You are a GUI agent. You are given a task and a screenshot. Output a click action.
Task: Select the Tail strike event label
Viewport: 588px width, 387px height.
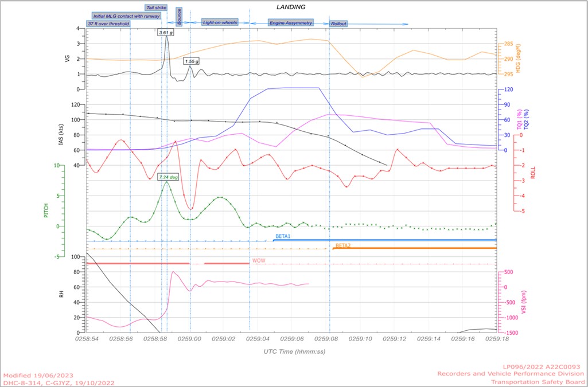[154, 8]
